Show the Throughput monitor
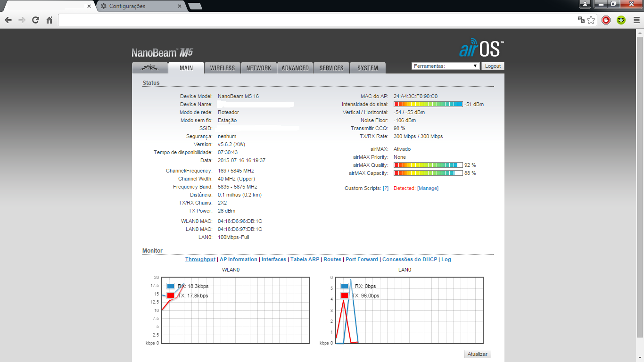The width and height of the screenshot is (644, 362). click(200, 259)
